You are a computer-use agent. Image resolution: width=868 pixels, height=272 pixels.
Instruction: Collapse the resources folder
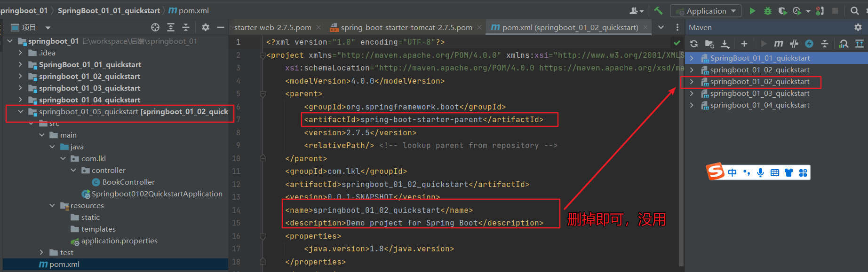pos(52,205)
